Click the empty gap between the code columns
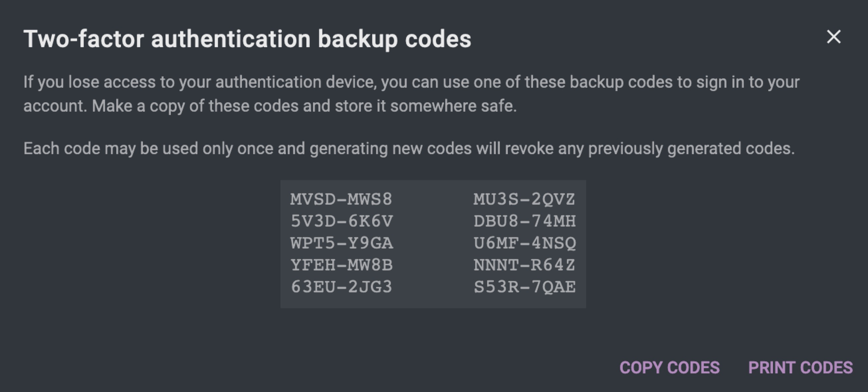Viewport: 868px width, 392px height. click(433, 243)
